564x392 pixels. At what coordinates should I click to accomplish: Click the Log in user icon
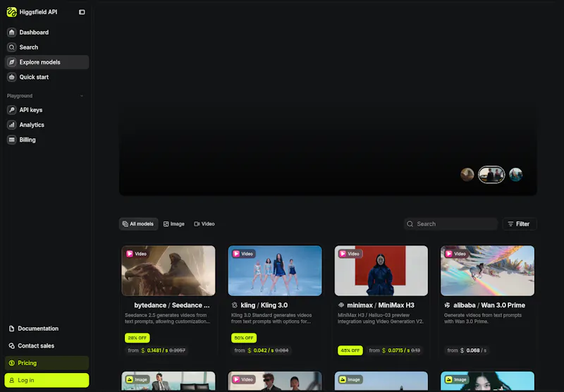pyautogui.click(x=11, y=380)
